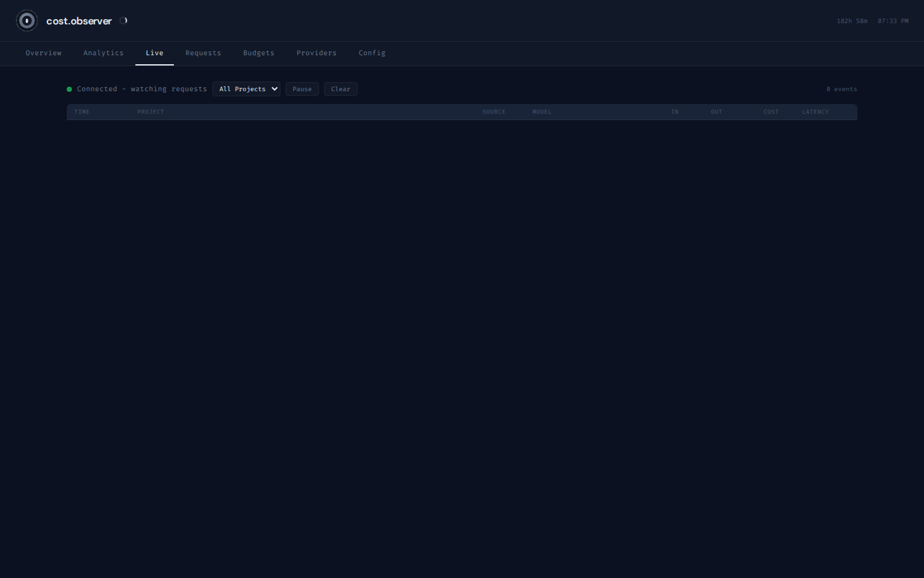Switch to the Providers tab
Image resolution: width=924 pixels, height=578 pixels.
pos(316,53)
